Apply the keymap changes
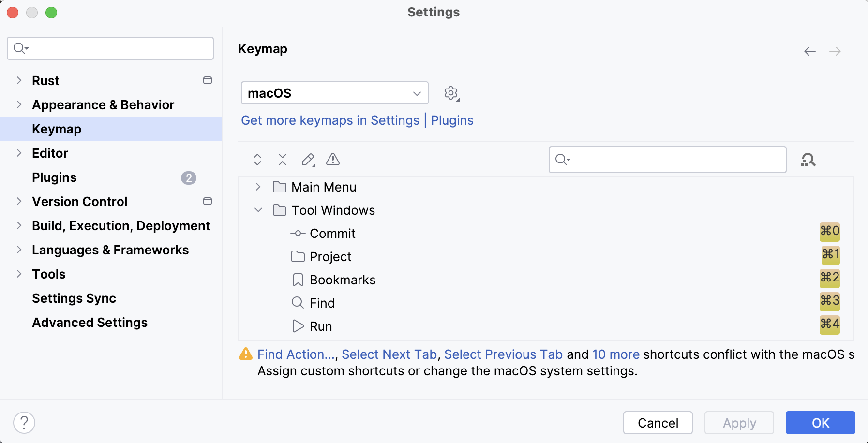The width and height of the screenshot is (868, 443). pos(739,423)
